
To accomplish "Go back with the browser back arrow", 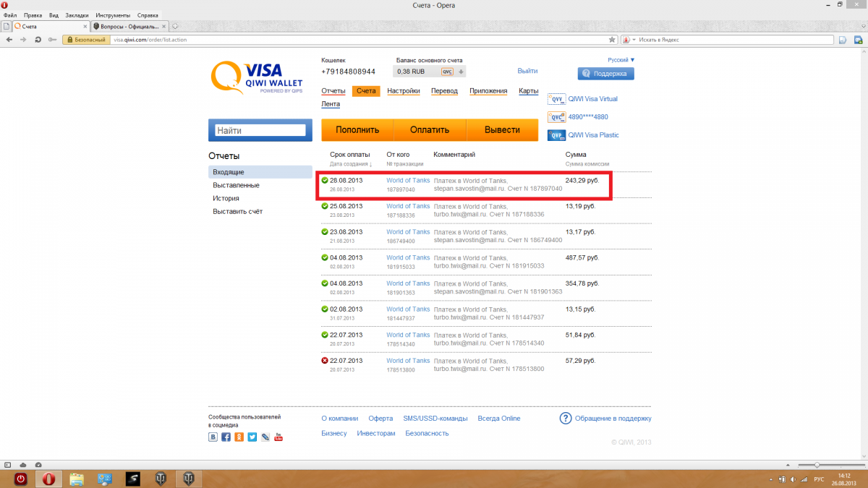I will tap(9, 39).
